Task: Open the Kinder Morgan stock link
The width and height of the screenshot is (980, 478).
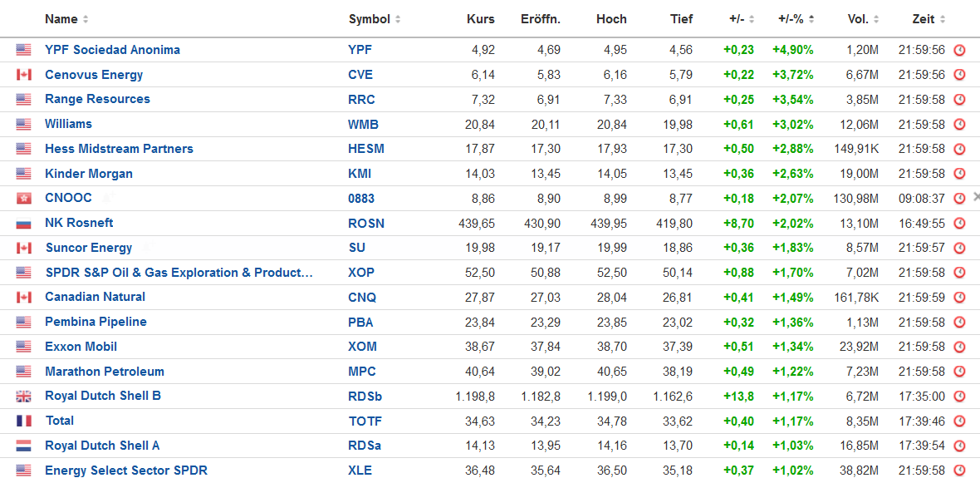Action: coord(89,174)
